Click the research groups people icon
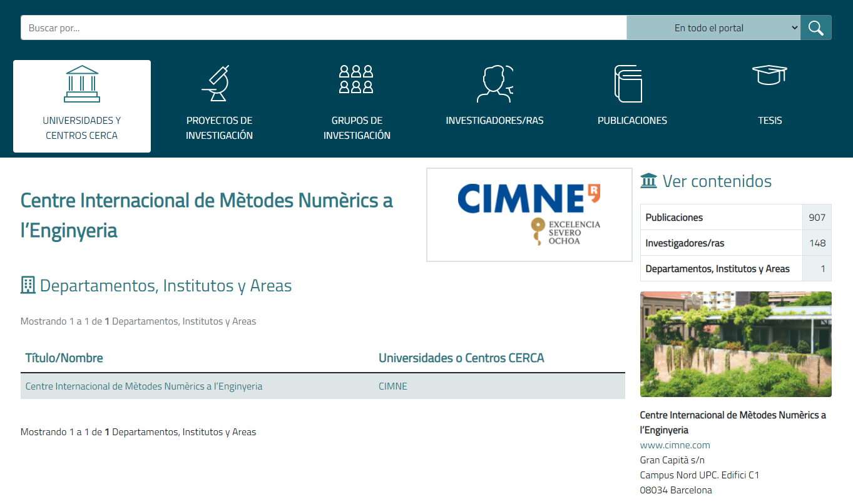The image size is (853, 504). tap(356, 79)
